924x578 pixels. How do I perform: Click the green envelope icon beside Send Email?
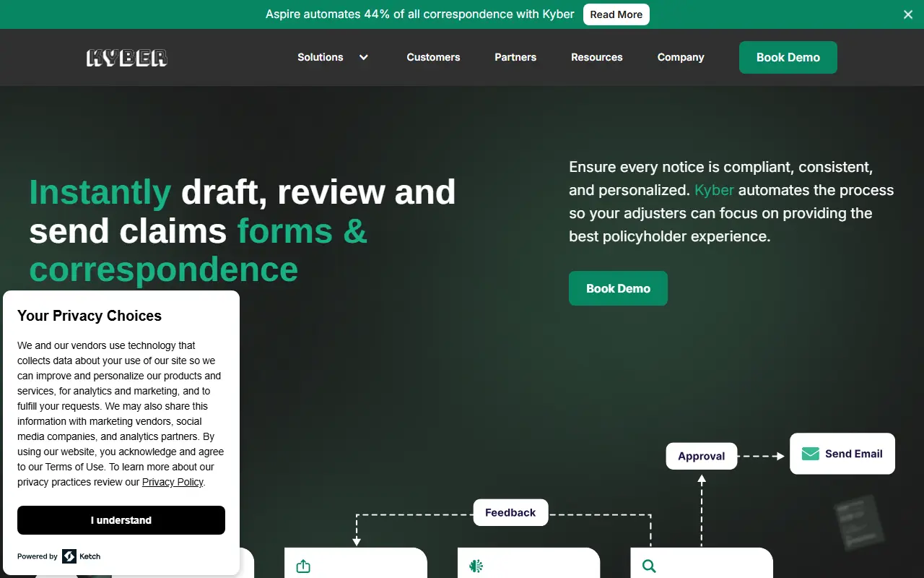[x=811, y=454]
